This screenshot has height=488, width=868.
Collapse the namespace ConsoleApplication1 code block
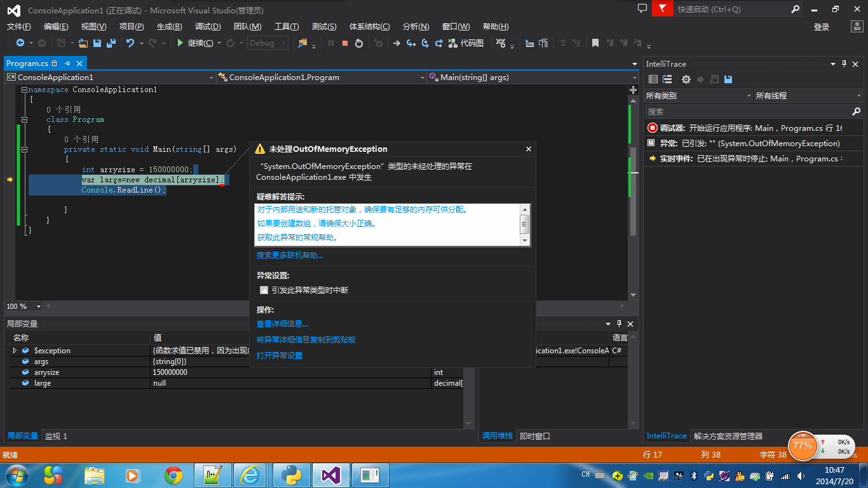coord(24,90)
